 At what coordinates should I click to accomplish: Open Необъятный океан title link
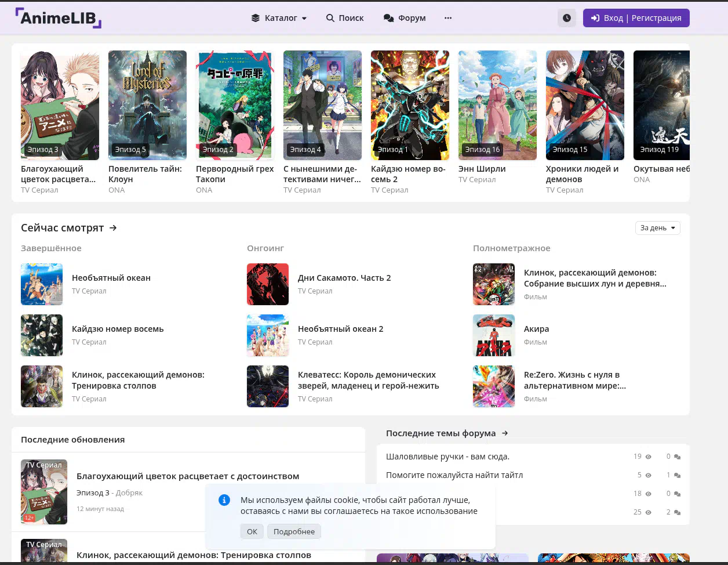tap(111, 278)
